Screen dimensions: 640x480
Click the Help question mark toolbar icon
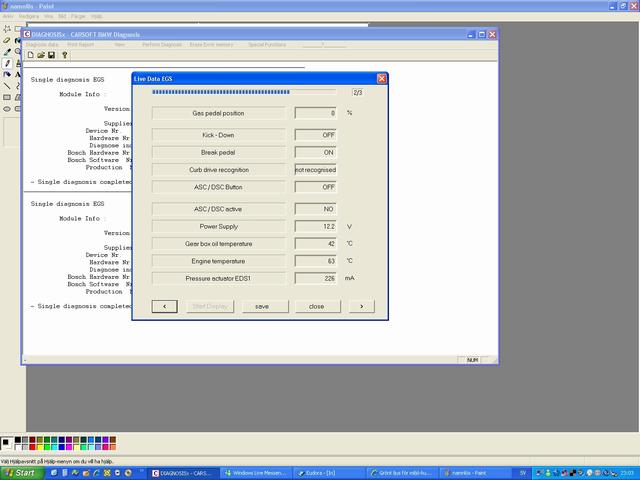click(x=65, y=55)
